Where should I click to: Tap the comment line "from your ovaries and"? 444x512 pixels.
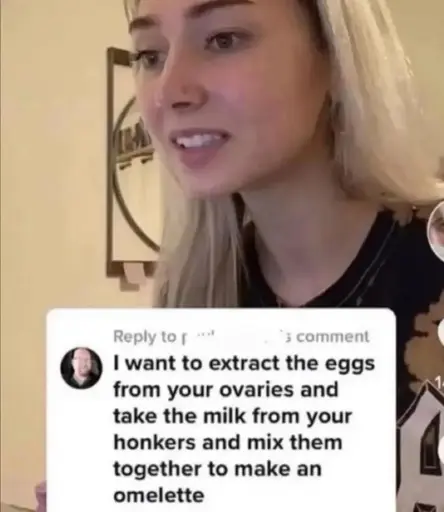coord(226,390)
